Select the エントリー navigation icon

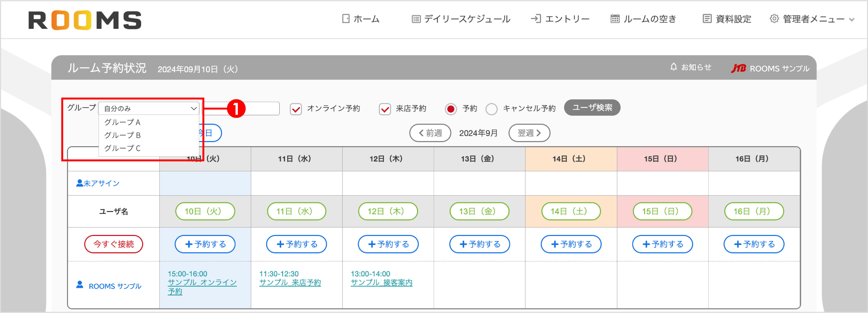point(537,19)
